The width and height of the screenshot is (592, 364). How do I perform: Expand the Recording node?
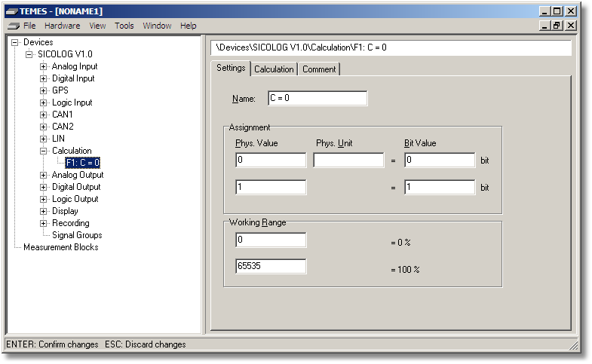tap(44, 223)
